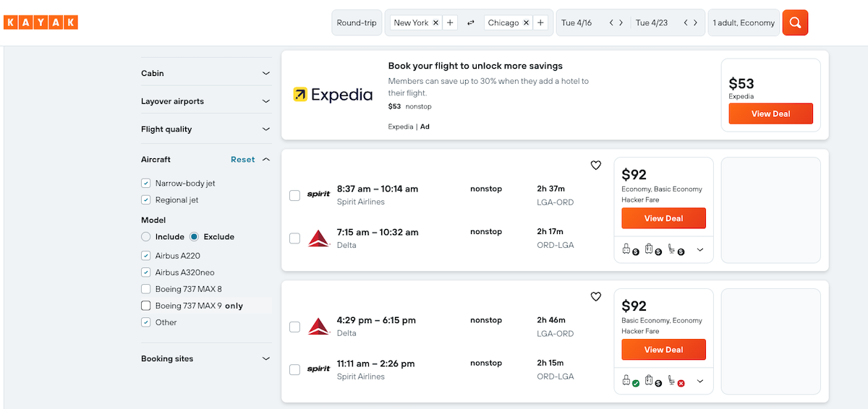Swap origin and destination airports
The image size is (868, 409).
[471, 23]
